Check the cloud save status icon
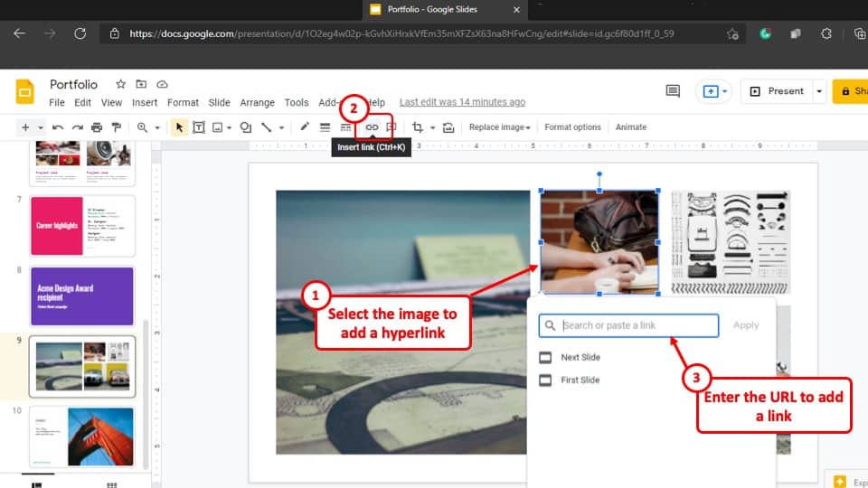 [x=162, y=84]
